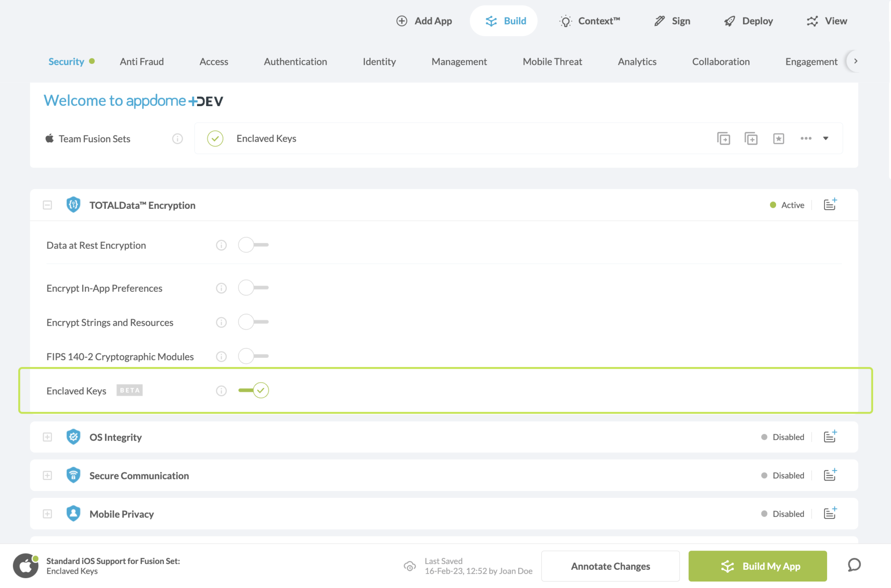Select the OS Integrity shield icon
Image resolution: width=891 pixels, height=588 pixels.
74,437
